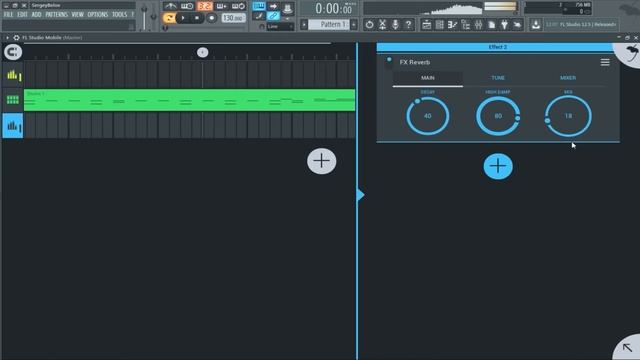640x360 pixels.
Task: Click the green pattern clip on track two
Action: pyautogui.click(x=189, y=100)
